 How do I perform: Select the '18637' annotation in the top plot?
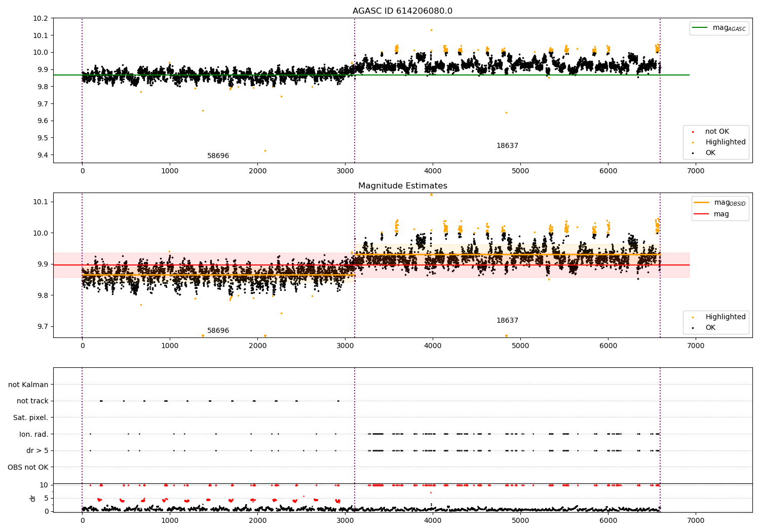coord(507,146)
